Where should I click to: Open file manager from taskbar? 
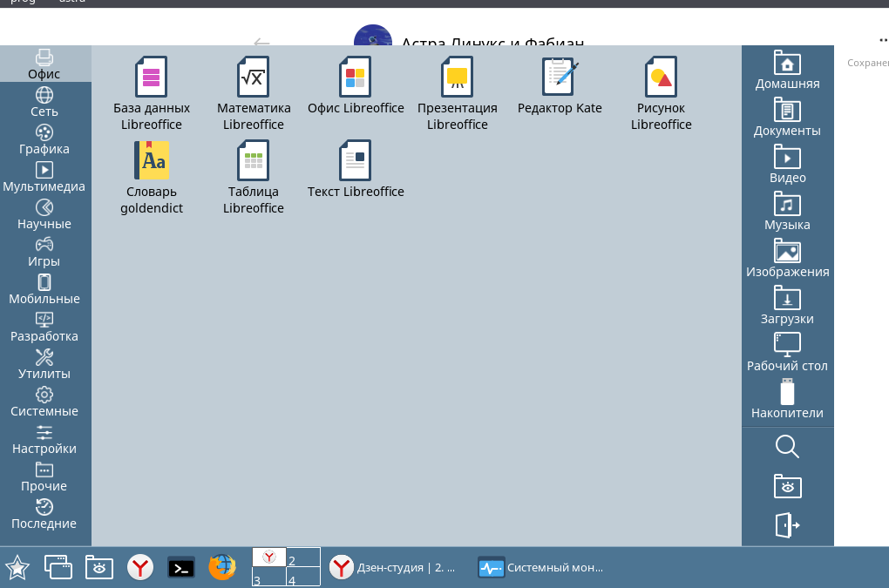(x=99, y=567)
